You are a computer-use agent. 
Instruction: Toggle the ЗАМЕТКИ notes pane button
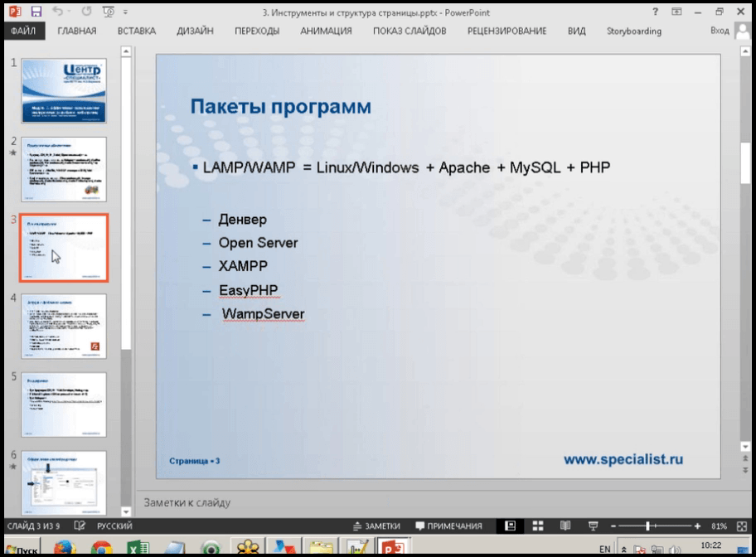click(376, 526)
